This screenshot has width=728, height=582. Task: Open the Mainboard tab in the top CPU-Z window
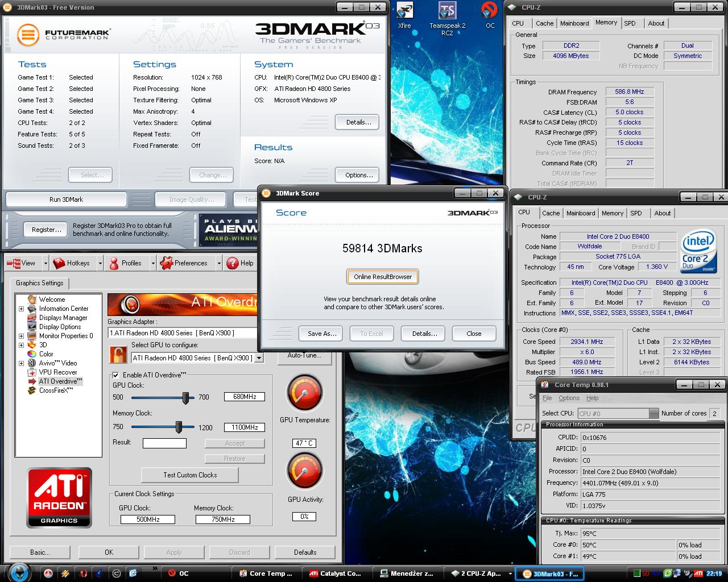click(x=574, y=23)
